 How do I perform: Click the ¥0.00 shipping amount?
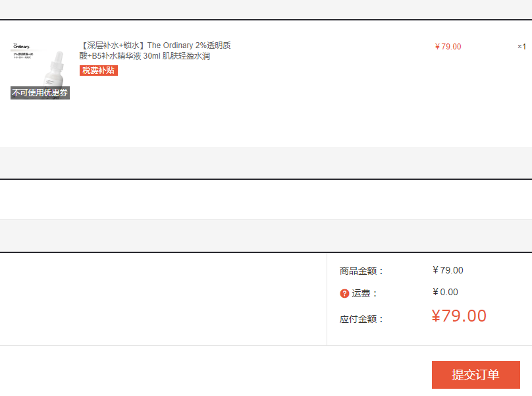(445, 292)
